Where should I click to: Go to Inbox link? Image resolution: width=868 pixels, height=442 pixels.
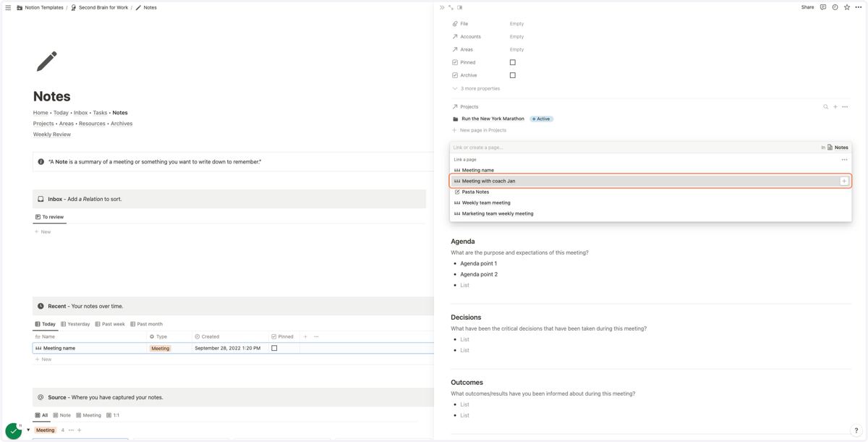pyautogui.click(x=80, y=113)
